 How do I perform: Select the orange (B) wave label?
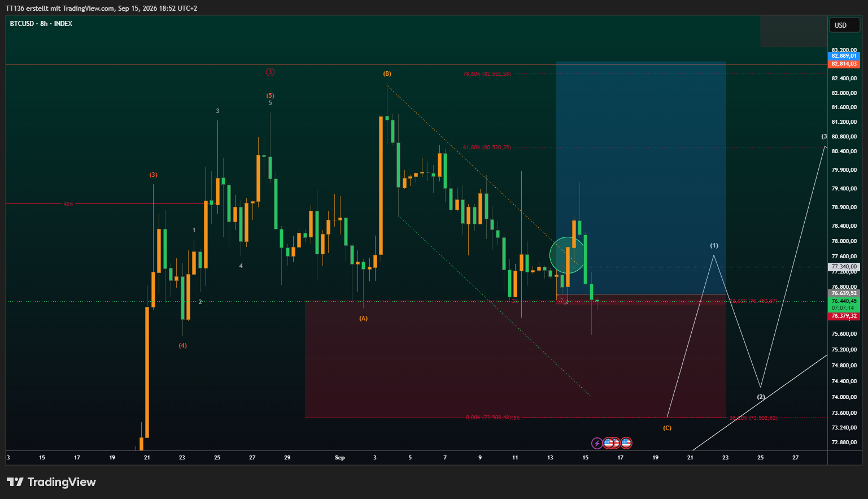click(x=387, y=73)
